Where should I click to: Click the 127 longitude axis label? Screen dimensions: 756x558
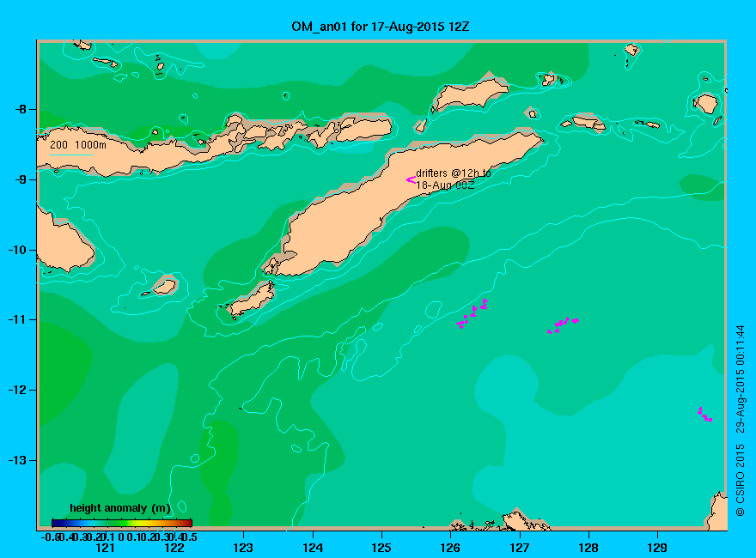(x=519, y=548)
